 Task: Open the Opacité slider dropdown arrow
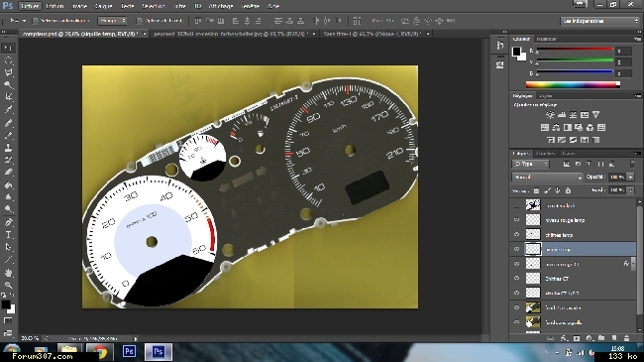[x=630, y=177]
